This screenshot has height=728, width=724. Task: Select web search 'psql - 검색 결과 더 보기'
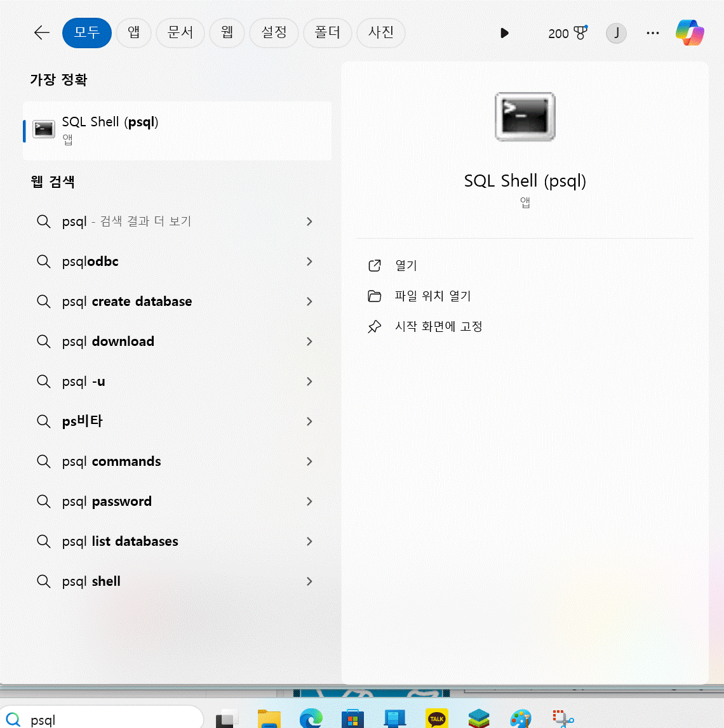[x=177, y=222]
